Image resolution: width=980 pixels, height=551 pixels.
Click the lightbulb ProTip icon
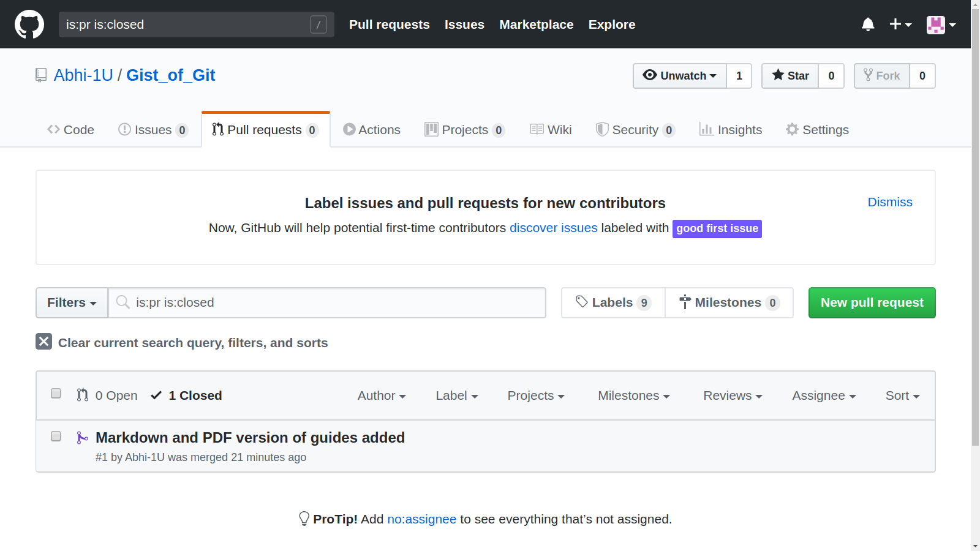tap(304, 519)
